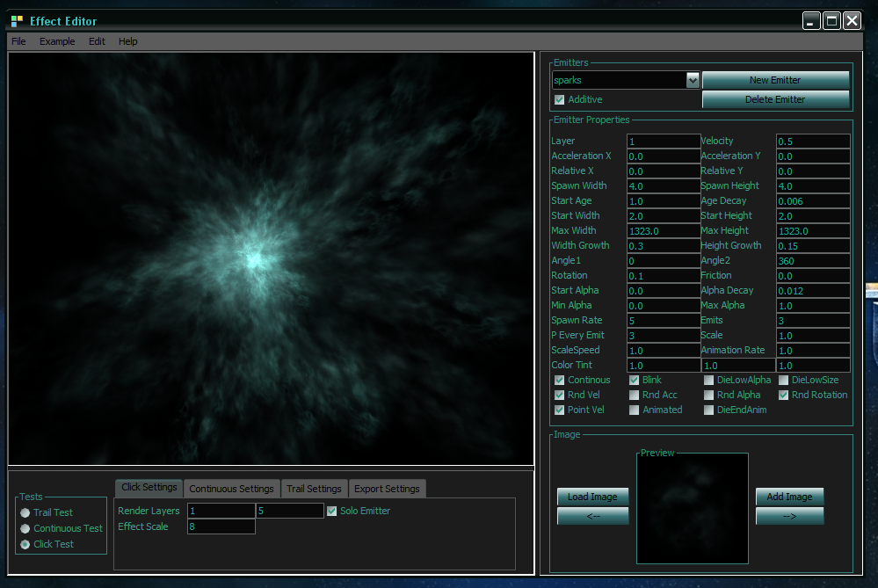Click the Effect Editor app icon in title bar
The width and height of the screenshot is (878, 588).
click(17, 21)
